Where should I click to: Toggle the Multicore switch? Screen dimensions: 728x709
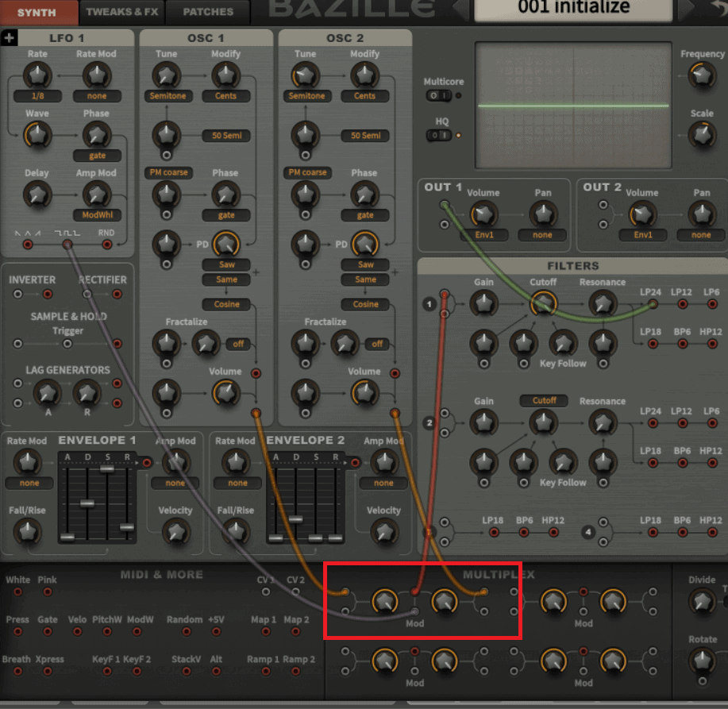pos(438,96)
